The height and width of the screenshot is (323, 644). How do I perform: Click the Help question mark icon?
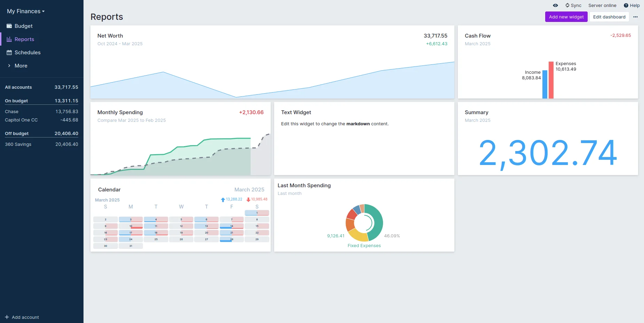coord(626,6)
